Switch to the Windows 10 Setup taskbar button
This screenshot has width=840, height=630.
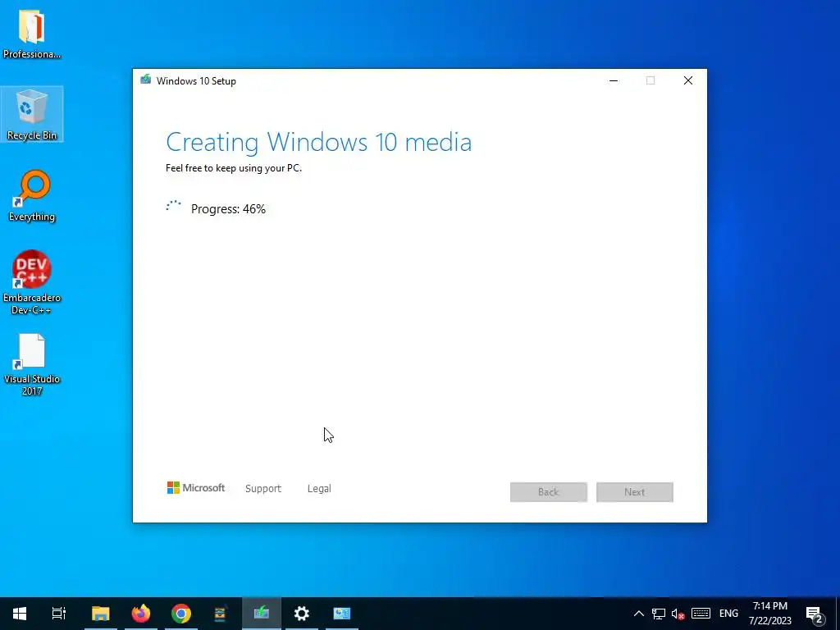pos(262,614)
